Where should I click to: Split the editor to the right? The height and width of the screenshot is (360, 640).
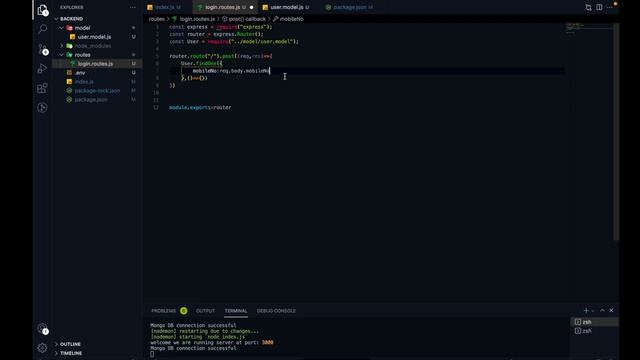click(x=599, y=7)
